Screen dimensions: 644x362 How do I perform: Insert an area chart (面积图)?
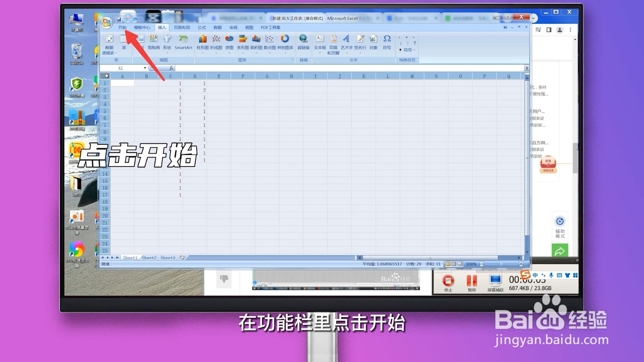click(x=256, y=44)
